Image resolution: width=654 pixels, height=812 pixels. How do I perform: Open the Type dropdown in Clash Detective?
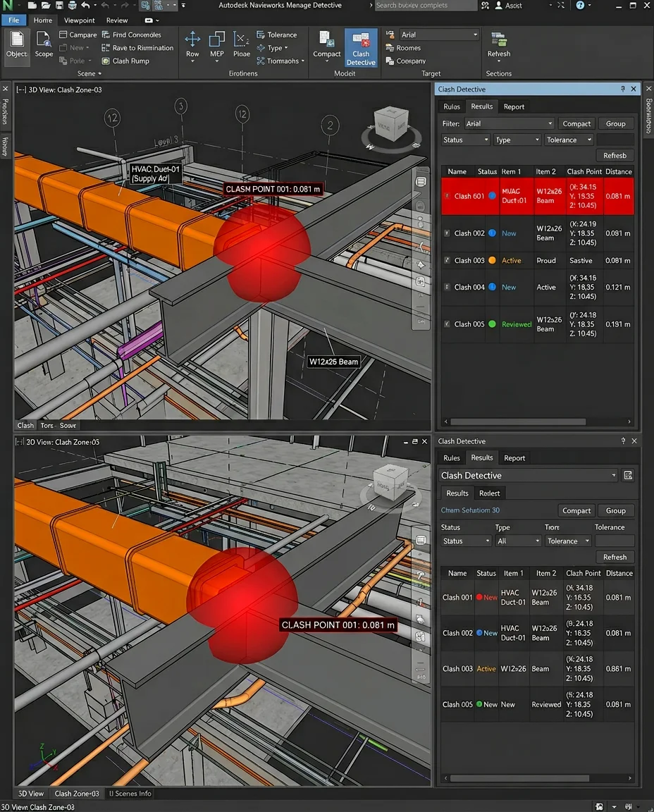(x=517, y=140)
